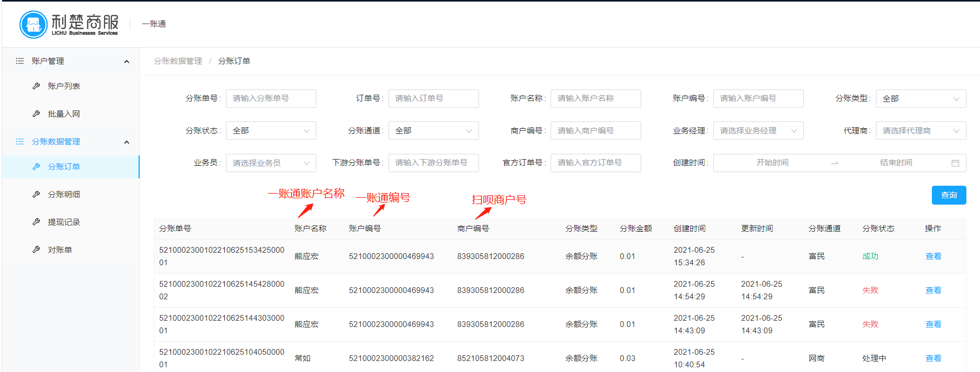
Task: Focus the 账户编号 input field
Action: (x=758, y=99)
